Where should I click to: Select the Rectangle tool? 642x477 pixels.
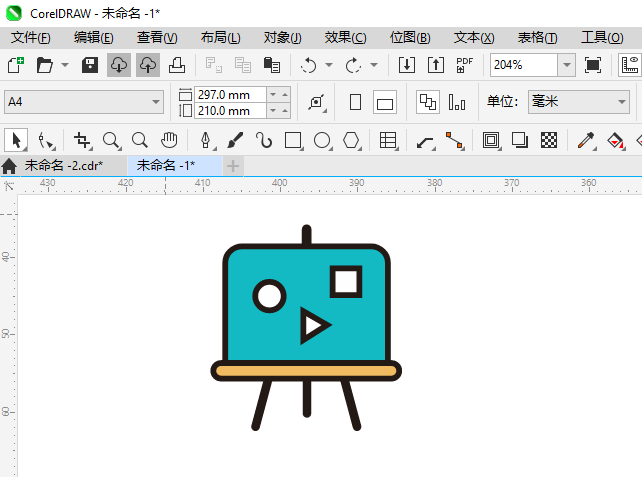coord(293,140)
